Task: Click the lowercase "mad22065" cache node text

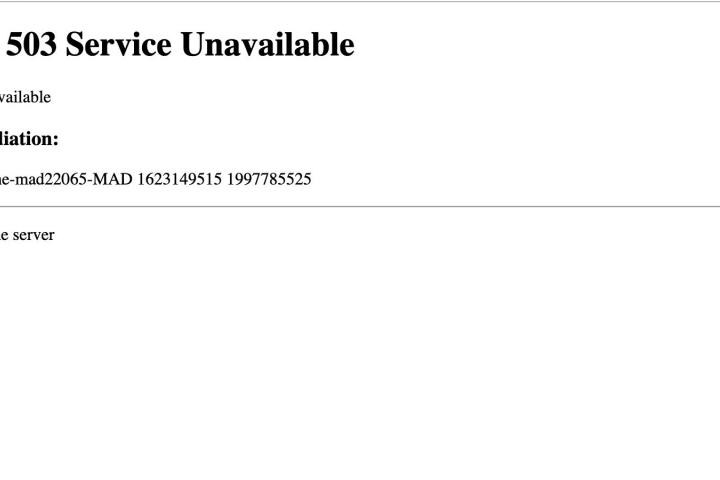Action: pyautogui.click(x=51, y=179)
